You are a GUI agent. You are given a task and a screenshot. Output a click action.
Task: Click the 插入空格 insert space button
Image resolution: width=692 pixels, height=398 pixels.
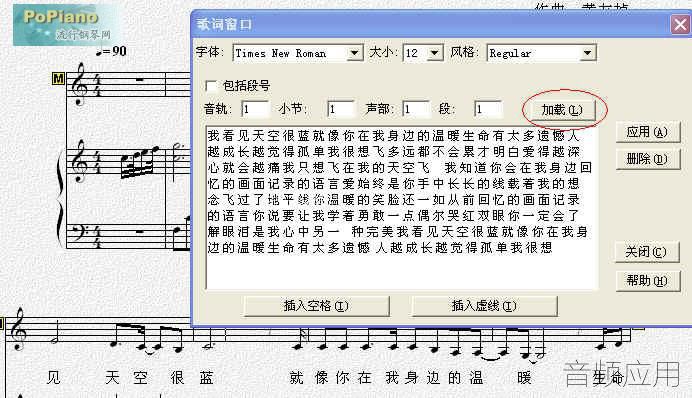pos(316,306)
